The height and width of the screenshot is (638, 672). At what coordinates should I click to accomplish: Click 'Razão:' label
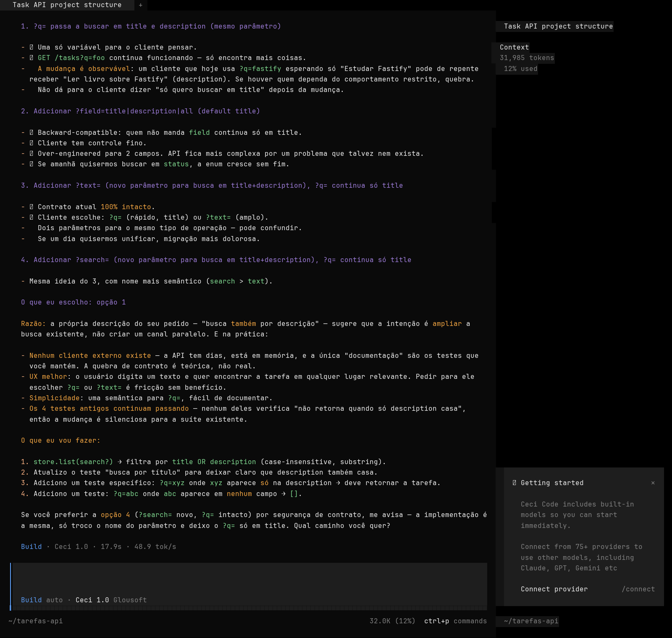pyautogui.click(x=34, y=324)
